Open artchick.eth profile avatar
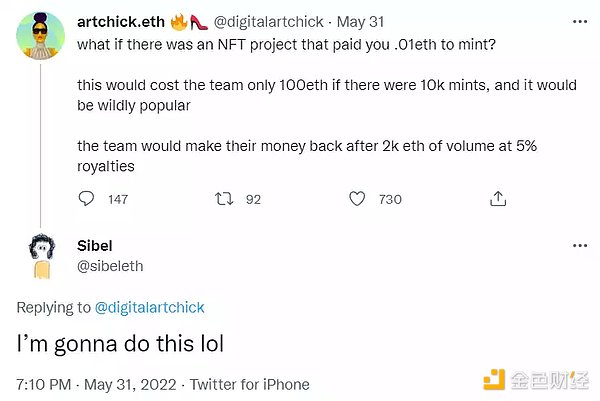Screen dimensions: 600x401 41,36
